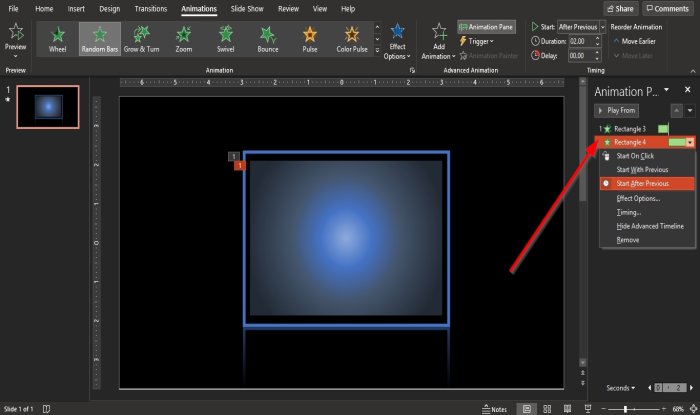Select the Random Bars animation
Screen dimensions: 700x415
click(100, 39)
